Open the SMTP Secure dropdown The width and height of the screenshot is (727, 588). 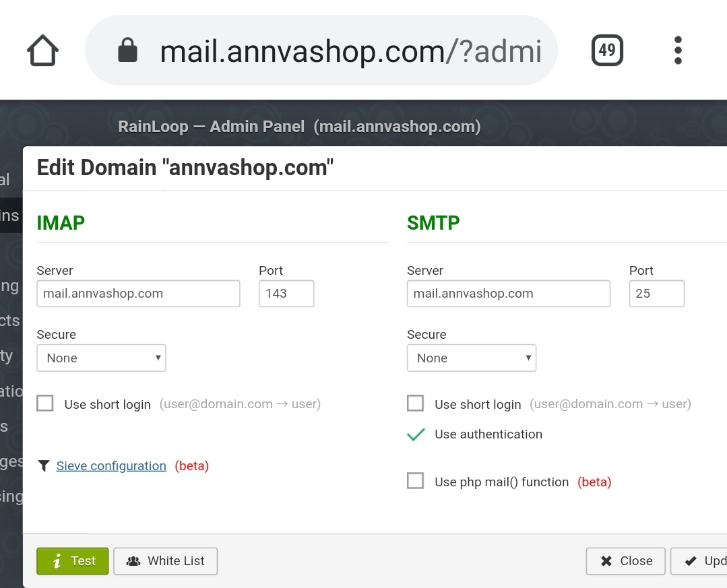coord(472,358)
